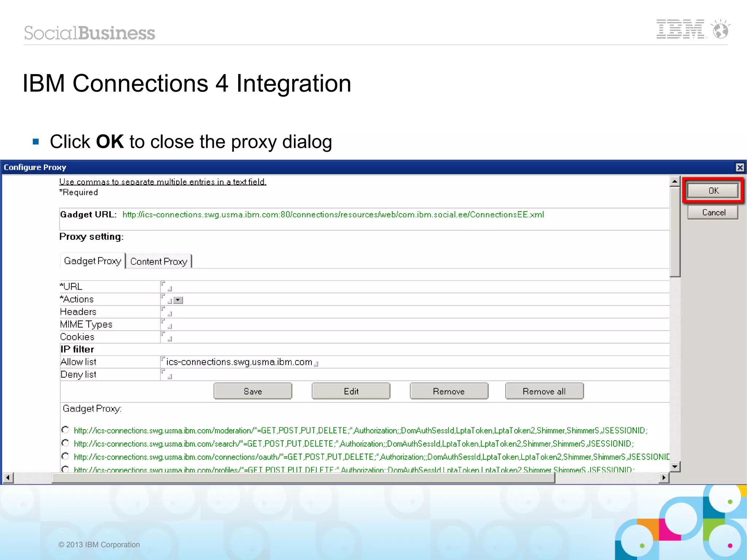The height and width of the screenshot is (560, 747).
Task: Click the moderation proxy URL entry text
Action: point(360,430)
